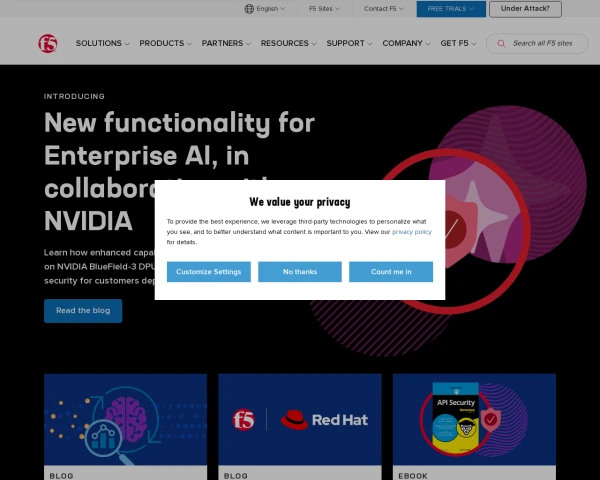Click Count me in button
Image resolution: width=600 pixels, height=480 pixels.
391,272
